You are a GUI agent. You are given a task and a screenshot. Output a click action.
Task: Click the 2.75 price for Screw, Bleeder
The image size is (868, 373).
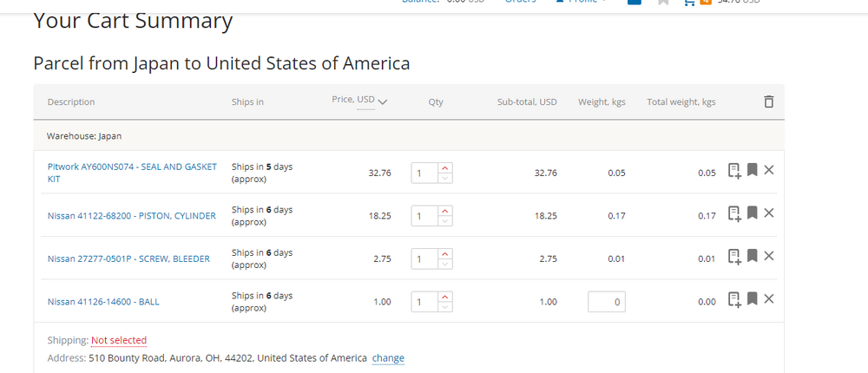tap(382, 258)
